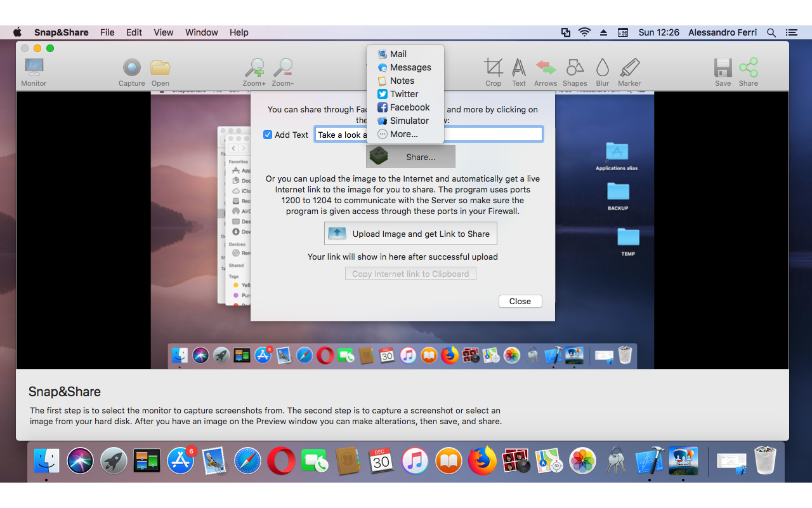Open Finder from the Dock
The image size is (812, 508).
tap(46, 461)
